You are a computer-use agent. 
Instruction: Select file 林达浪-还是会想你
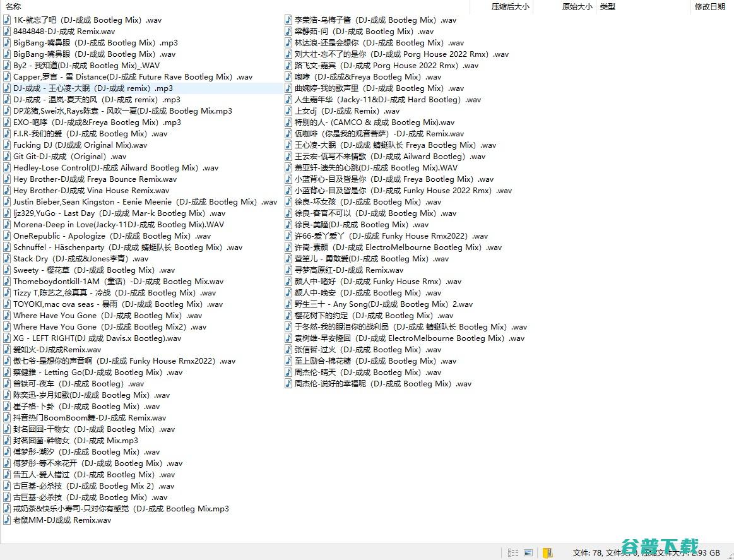tap(379, 42)
